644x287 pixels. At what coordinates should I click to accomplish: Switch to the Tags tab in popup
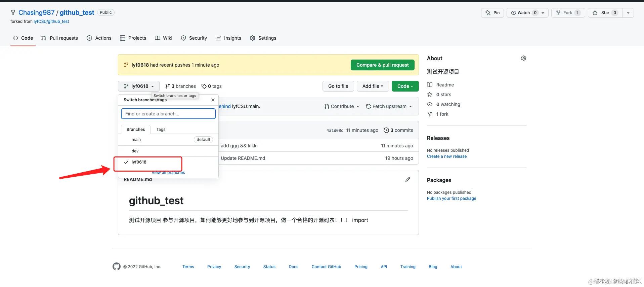pyautogui.click(x=161, y=130)
